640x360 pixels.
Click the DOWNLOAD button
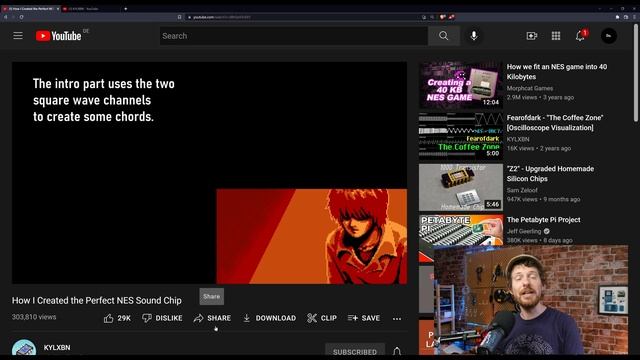(269, 318)
